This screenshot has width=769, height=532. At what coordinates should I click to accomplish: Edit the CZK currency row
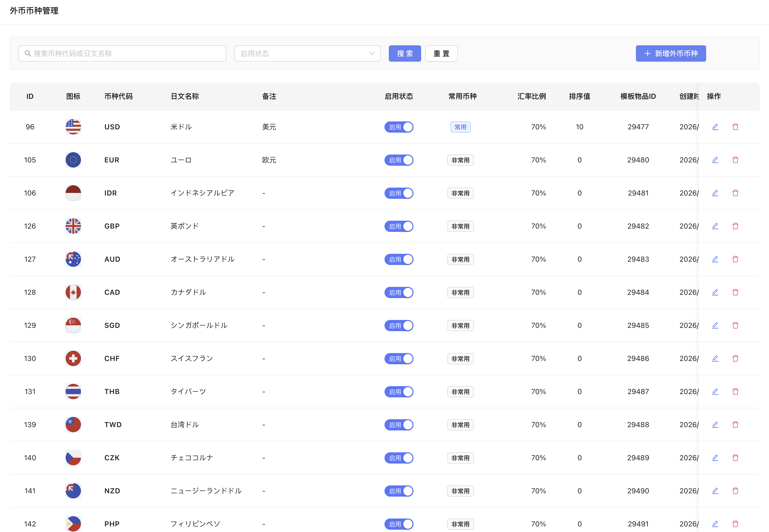tap(715, 457)
